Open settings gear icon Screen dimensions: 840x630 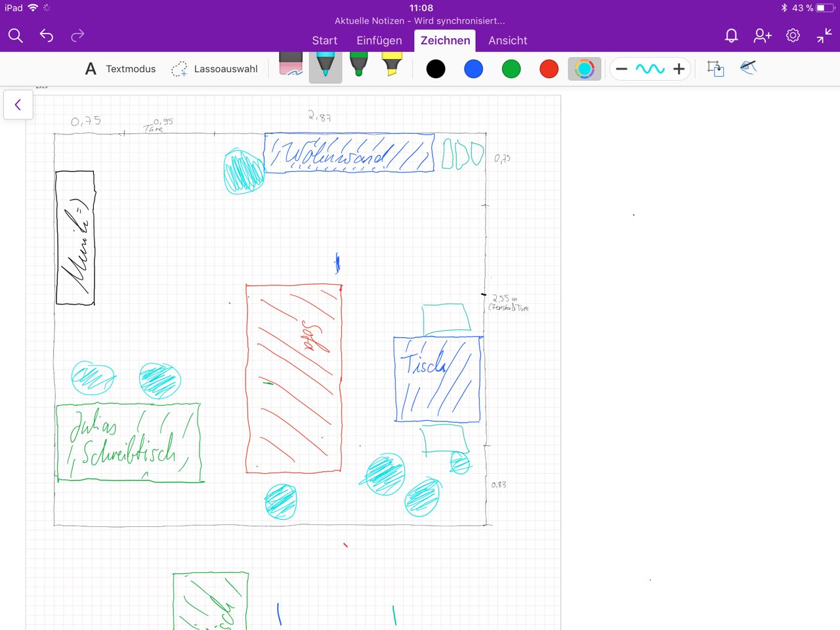[793, 36]
